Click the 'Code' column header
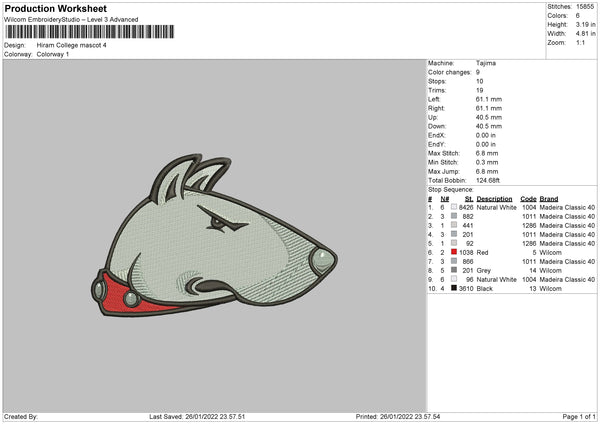 (528, 199)
